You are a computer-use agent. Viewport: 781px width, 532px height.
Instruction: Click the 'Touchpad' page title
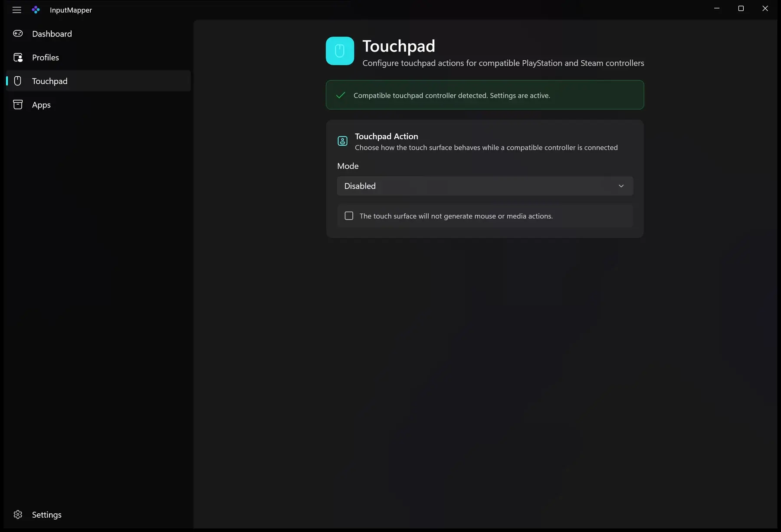399,46
